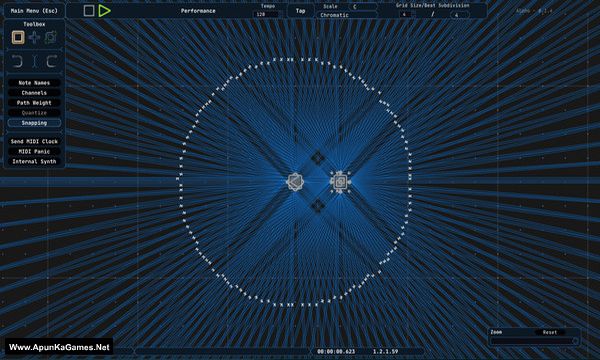The width and height of the screenshot is (600, 360).
Task: Click the Performance label in top bar
Action: click(198, 11)
